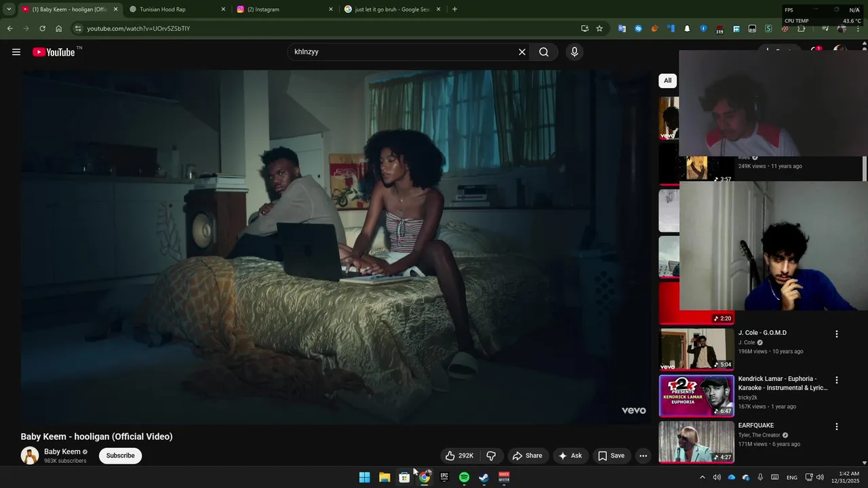Close the Tunisian Hood Rap tab
The height and width of the screenshot is (488, 868).
pyautogui.click(x=223, y=9)
